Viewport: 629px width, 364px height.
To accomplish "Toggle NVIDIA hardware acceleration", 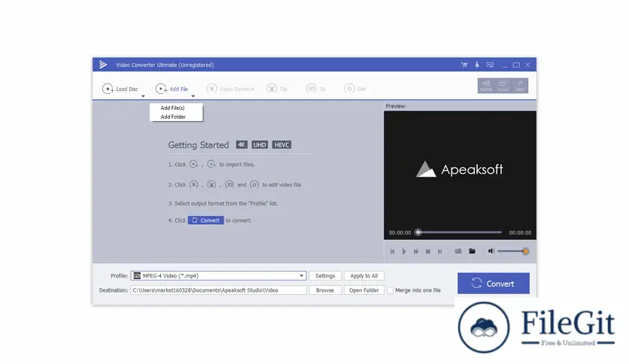I will (x=486, y=86).
